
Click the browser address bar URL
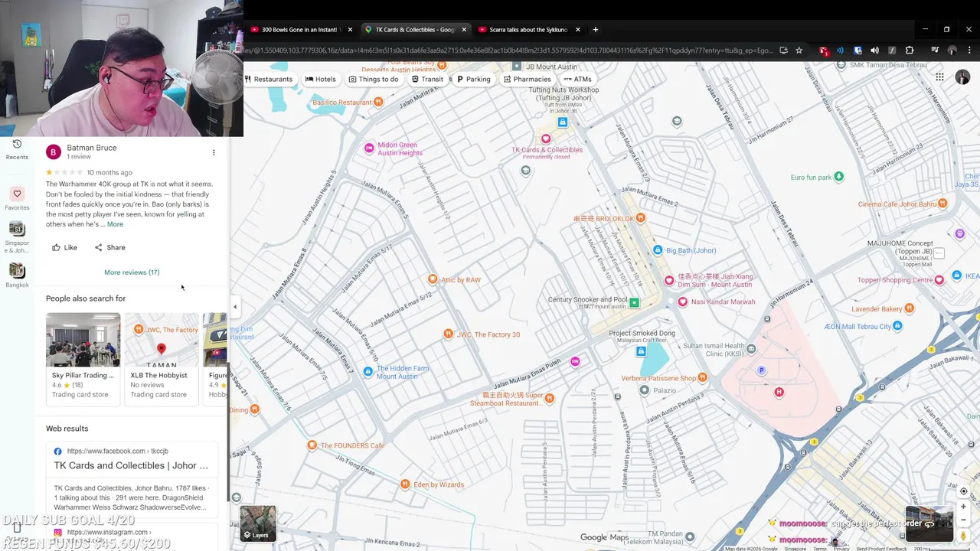pyautogui.click(x=508, y=51)
